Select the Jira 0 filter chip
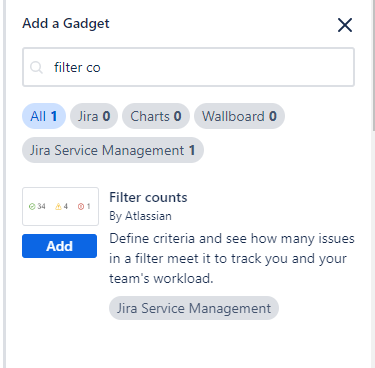Image resolution: width=375 pixels, height=368 pixels. 94,116
